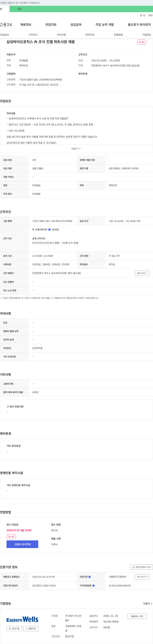Toggle 열람차단 for this company
This screenshot has width=153, height=644.
coord(31,628)
